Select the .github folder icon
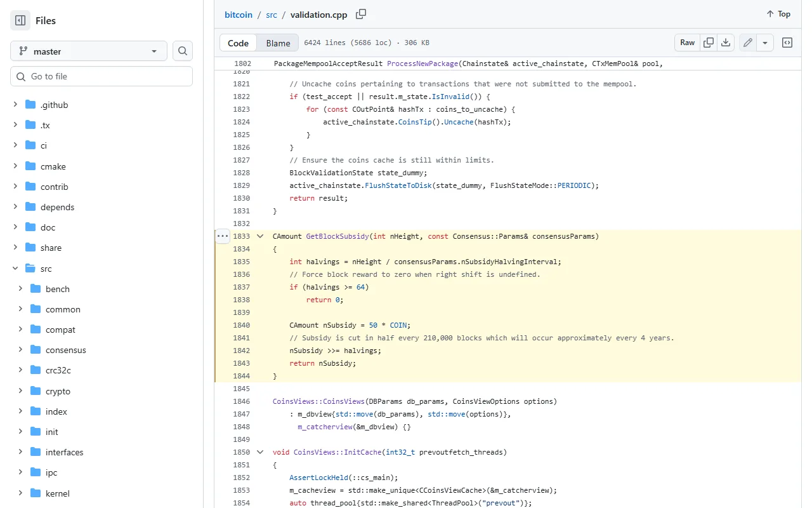This screenshot has width=812, height=508. 30,105
